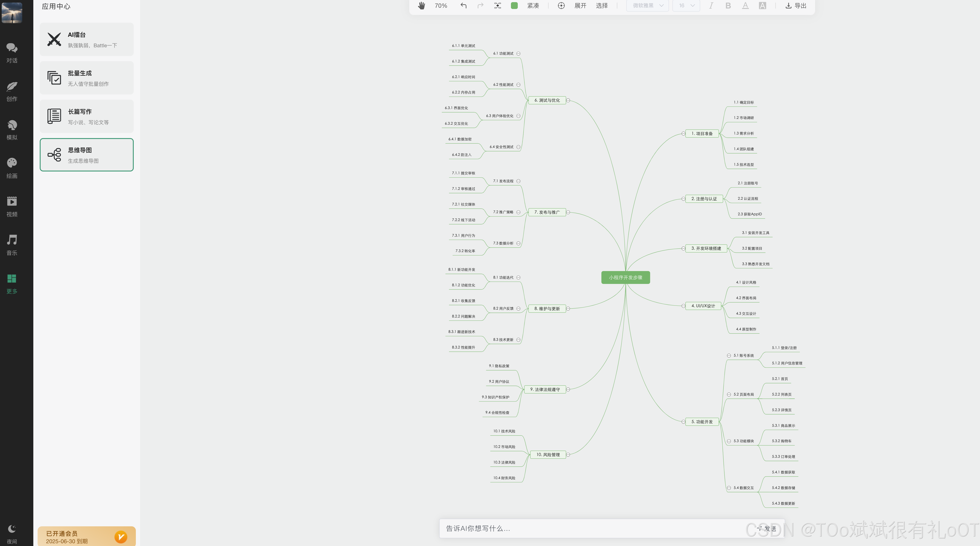Viewport: 980px width, 546px height.
Task: Click the 展开 expand button
Action: [x=580, y=6]
